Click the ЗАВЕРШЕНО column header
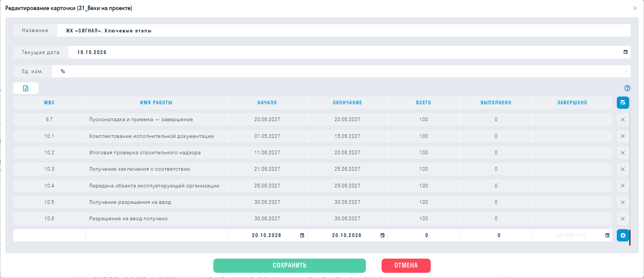Image resolution: width=644 pixels, height=278 pixels. coord(572,103)
